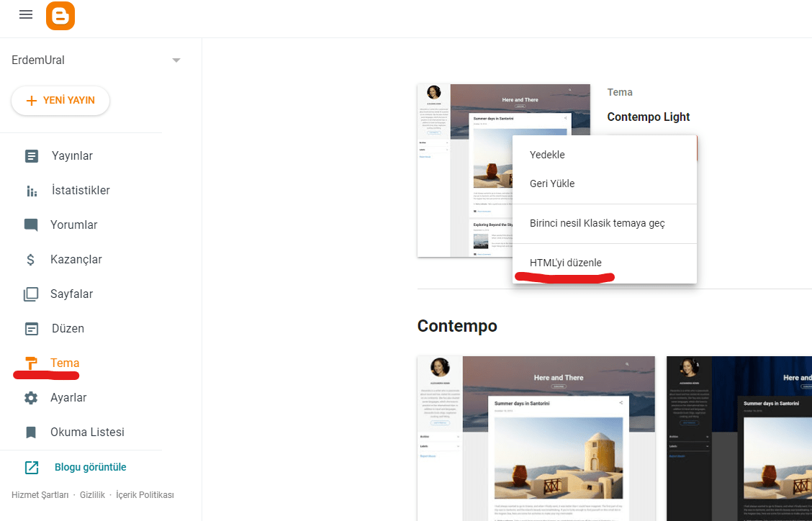The image size is (812, 521).
Task: Select Tema in the sidebar
Action: (65, 363)
